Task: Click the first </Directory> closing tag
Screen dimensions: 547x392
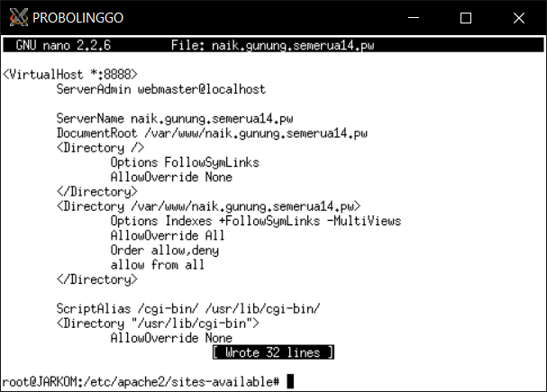Action: point(97,192)
